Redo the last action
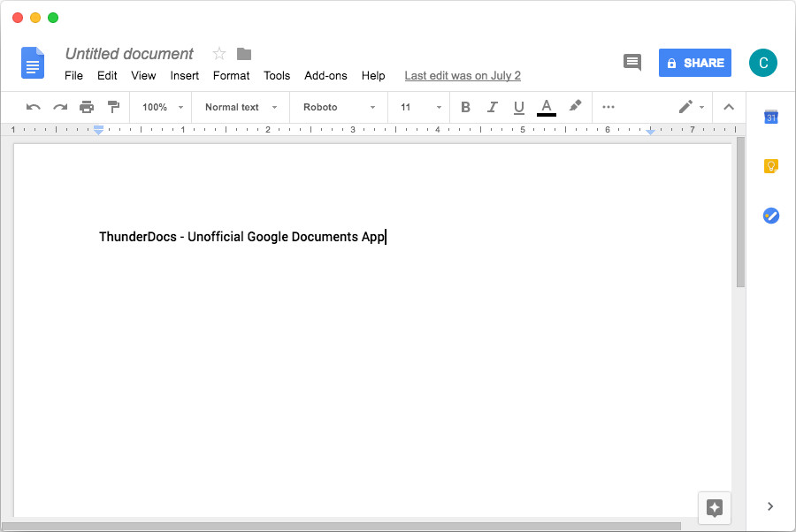The height and width of the screenshot is (532, 796). point(60,107)
